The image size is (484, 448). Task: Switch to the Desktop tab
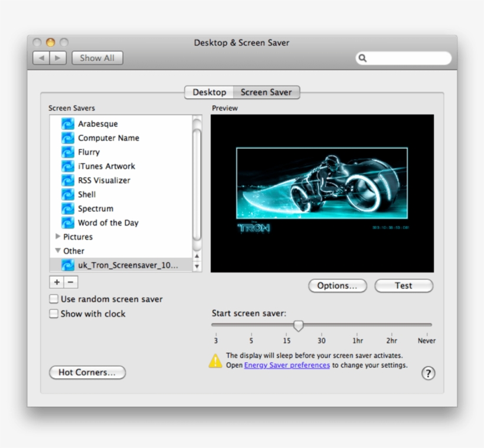click(x=210, y=92)
